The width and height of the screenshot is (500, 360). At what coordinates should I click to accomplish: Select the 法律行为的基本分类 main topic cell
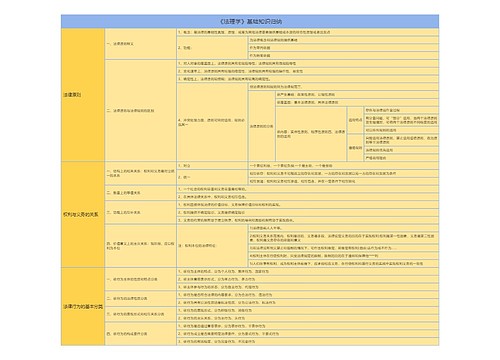tap(83, 306)
